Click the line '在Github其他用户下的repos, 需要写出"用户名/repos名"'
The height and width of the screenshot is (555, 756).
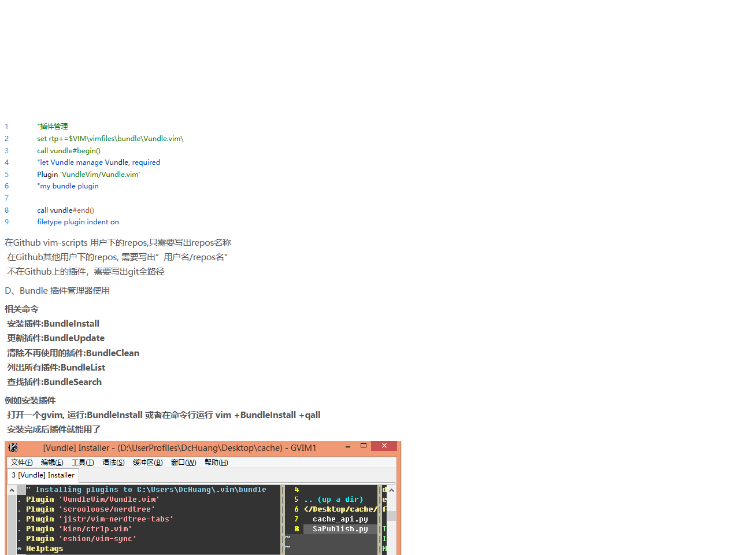click(117, 257)
